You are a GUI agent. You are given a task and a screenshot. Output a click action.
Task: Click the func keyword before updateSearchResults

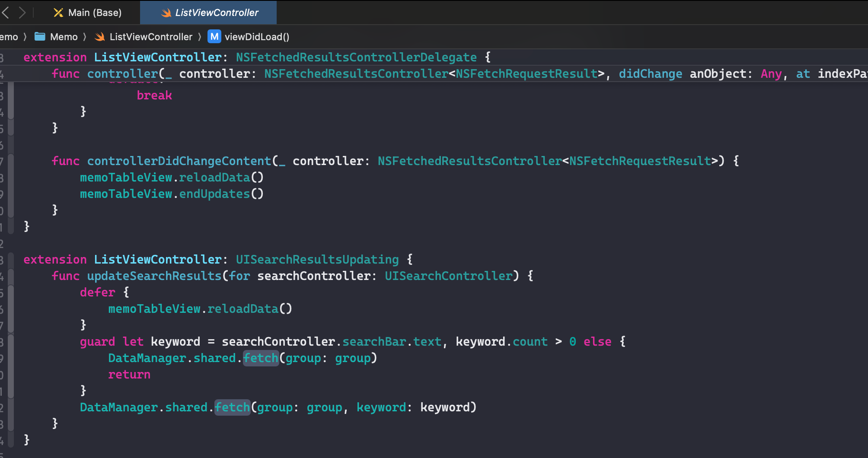point(66,276)
